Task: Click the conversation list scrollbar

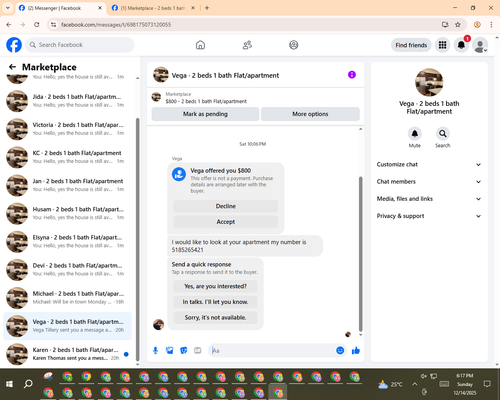Action: (138, 239)
